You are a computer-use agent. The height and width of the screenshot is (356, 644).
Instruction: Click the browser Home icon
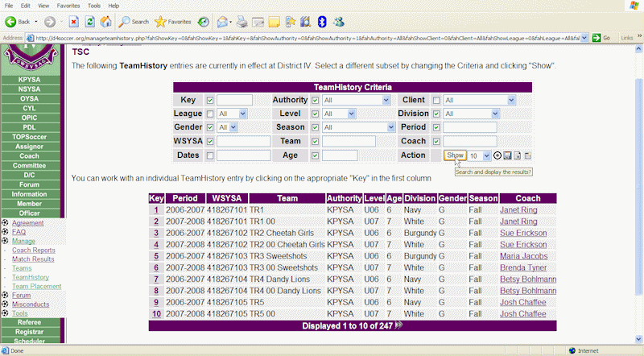tap(104, 22)
